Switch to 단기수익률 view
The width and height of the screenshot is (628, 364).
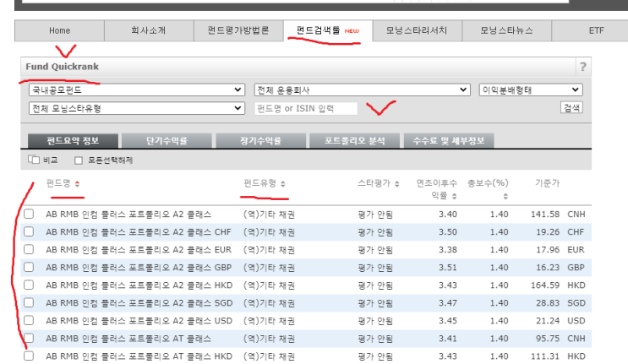(167, 141)
